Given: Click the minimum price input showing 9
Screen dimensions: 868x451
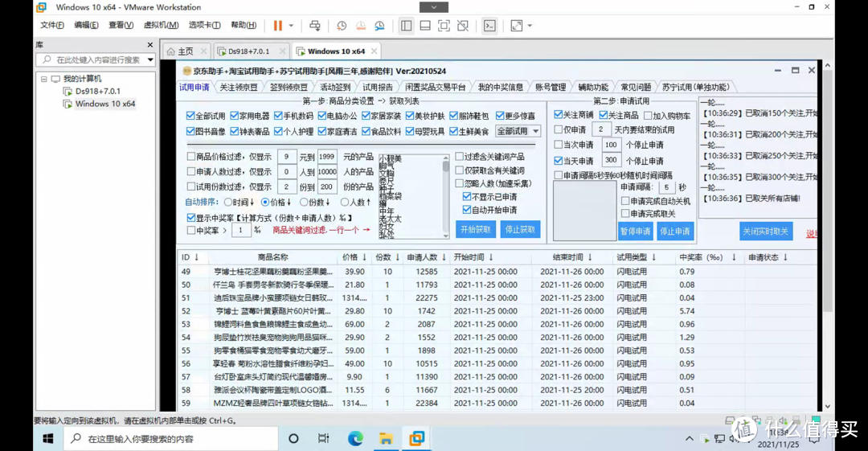Looking at the screenshot, I should pos(287,157).
